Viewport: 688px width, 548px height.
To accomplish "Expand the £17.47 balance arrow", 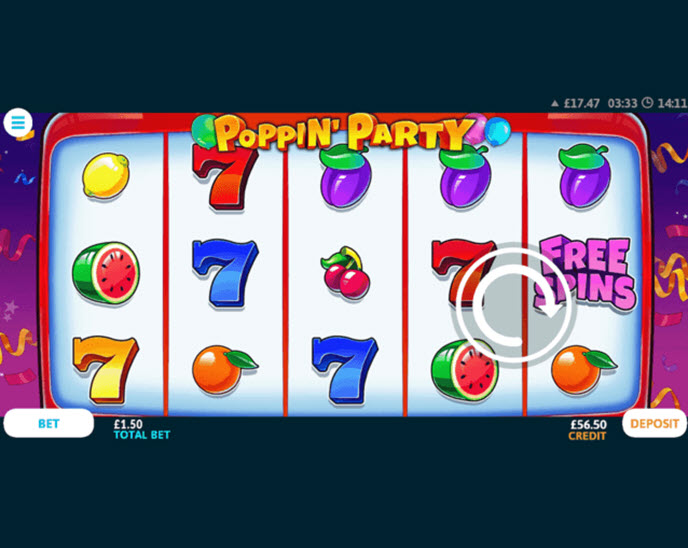I will [x=555, y=104].
